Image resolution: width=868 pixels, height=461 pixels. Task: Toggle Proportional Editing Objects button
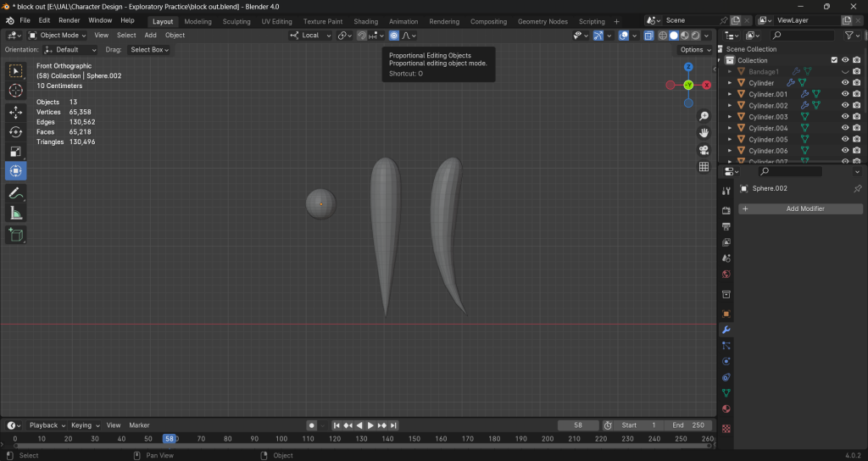click(393, 36)
